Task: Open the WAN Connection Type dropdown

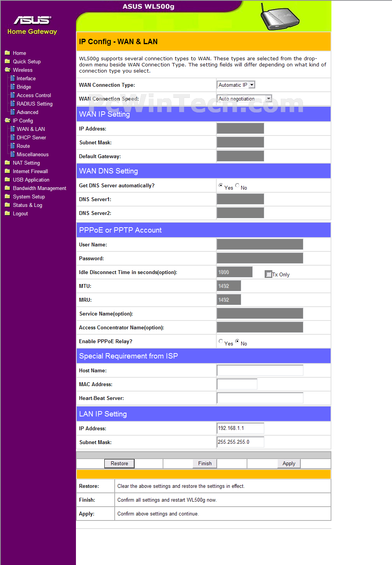Action: 236,85
